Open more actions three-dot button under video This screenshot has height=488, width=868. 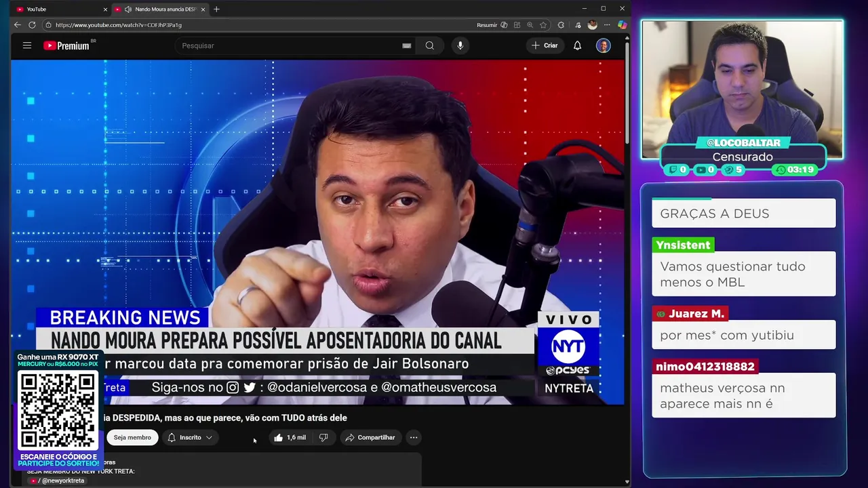(x=414, y=437)
